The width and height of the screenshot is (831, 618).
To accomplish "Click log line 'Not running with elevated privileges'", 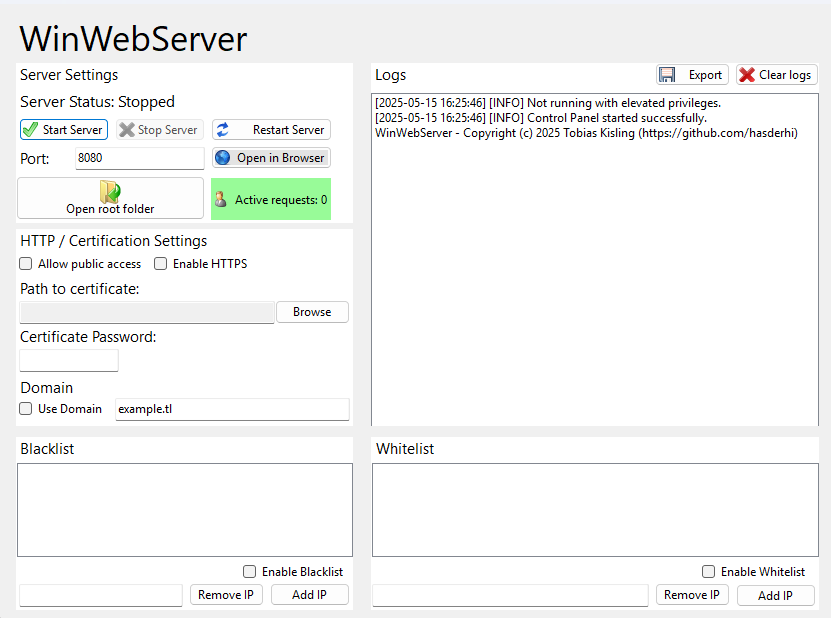I will tap(548, 103).
